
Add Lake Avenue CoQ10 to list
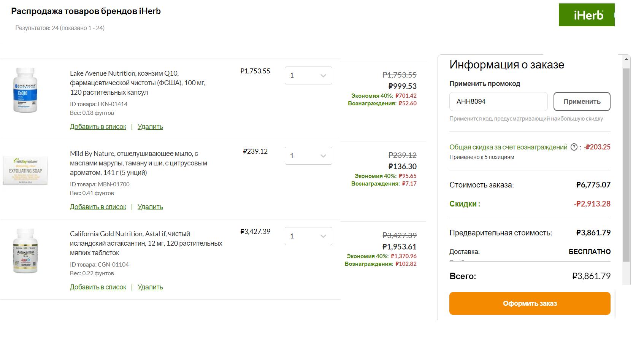(98, 127)
